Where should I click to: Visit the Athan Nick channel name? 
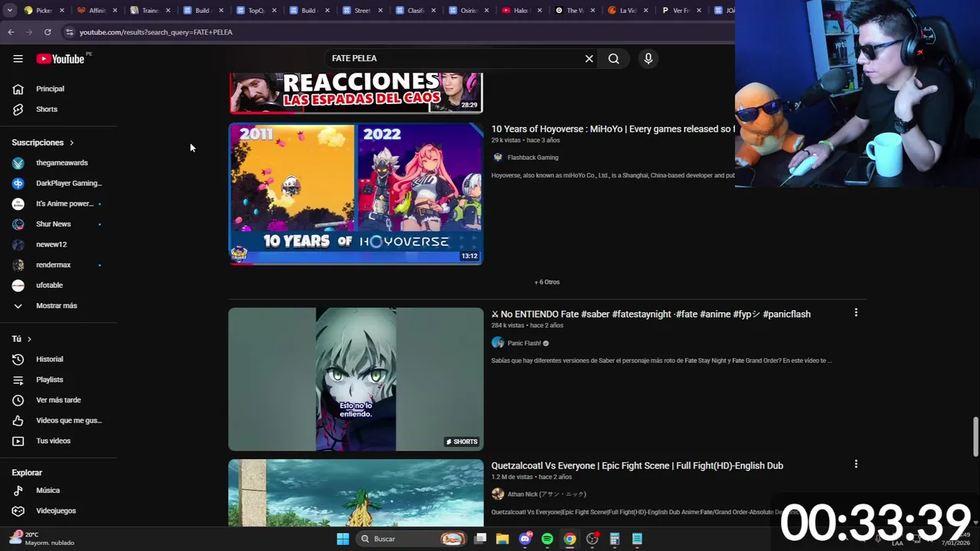[x=547, y=494]
